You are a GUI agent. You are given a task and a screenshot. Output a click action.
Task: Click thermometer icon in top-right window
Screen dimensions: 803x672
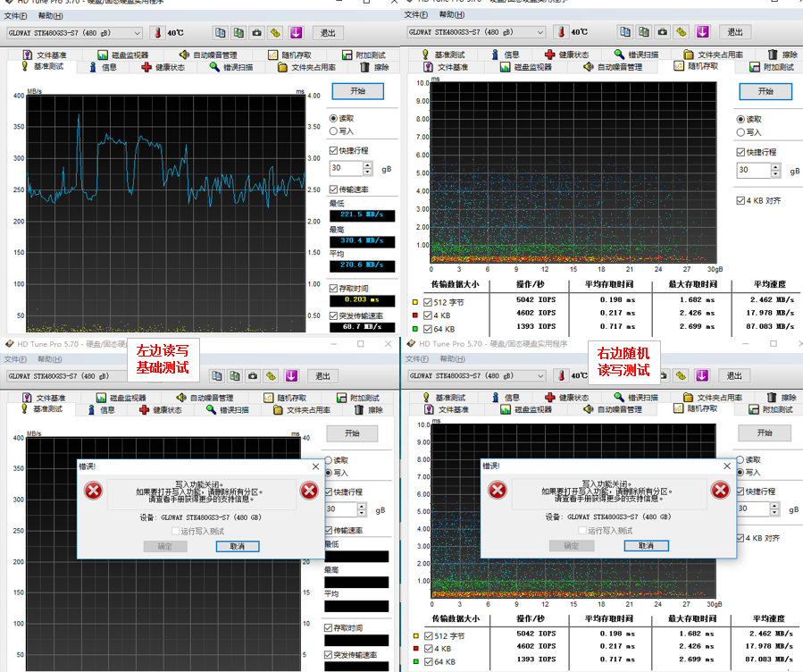tap(561, 32)
